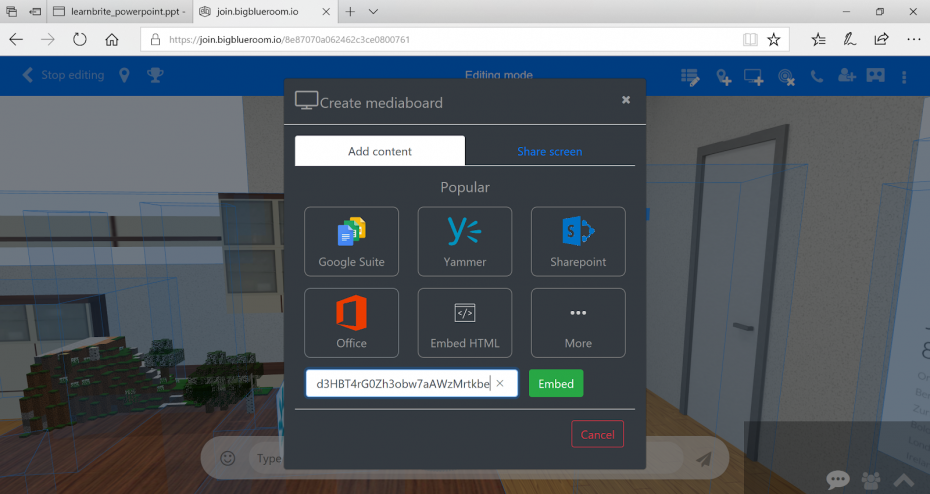Open the Embed HTML option

tap(464, 323)
